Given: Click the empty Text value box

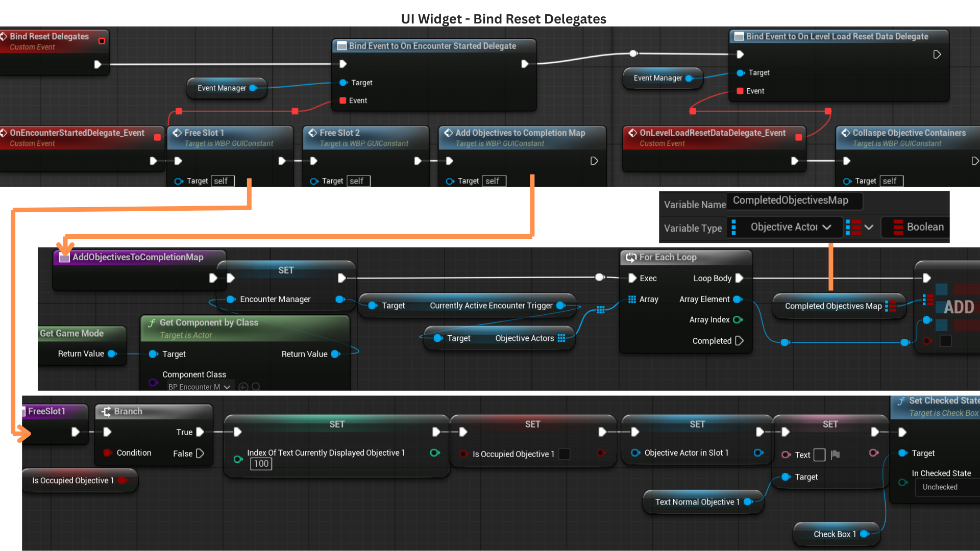Looking at the screenshot, I should tap(819, 455).
